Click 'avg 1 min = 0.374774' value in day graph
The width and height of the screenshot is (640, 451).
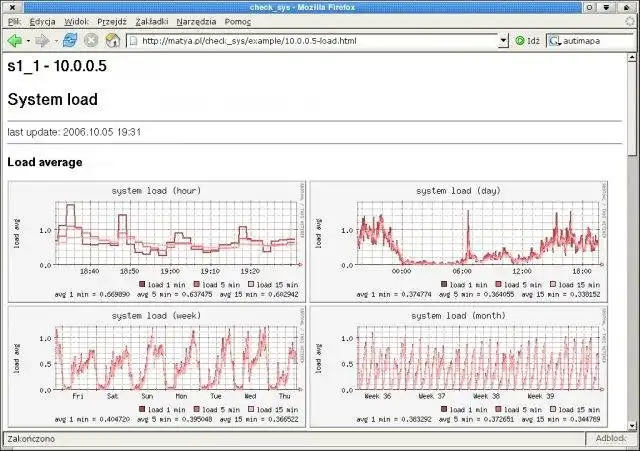click(x=394, y=294)
